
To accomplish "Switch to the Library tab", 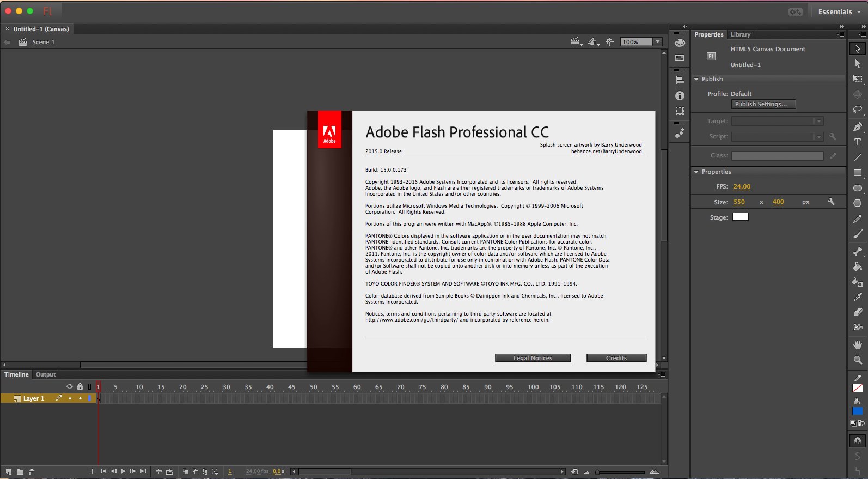I will coord(741,34).
